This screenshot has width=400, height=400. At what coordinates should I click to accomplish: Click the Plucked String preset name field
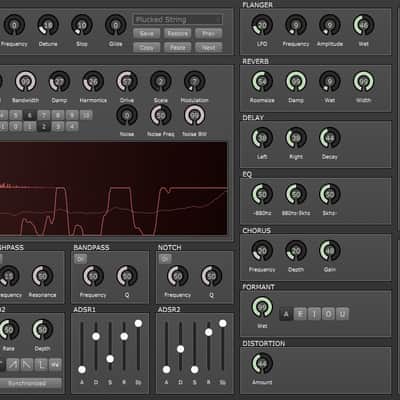point(178,19)
